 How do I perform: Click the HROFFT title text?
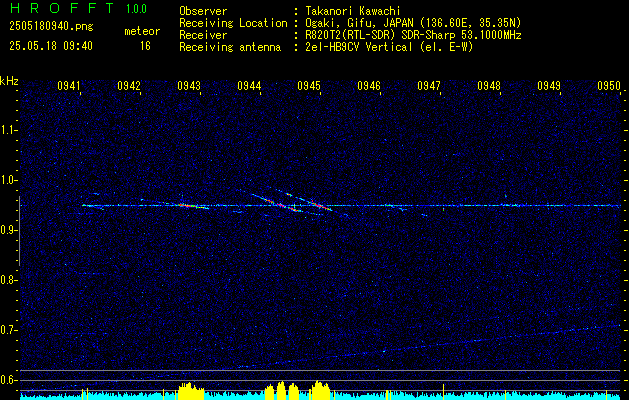point(61,8)
